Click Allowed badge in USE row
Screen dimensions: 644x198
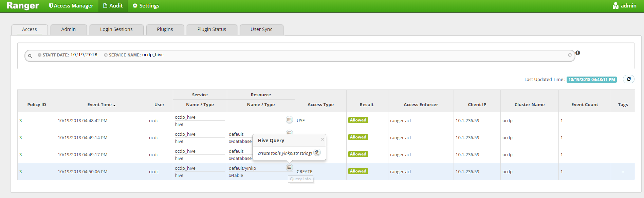(x=358, y=120)
